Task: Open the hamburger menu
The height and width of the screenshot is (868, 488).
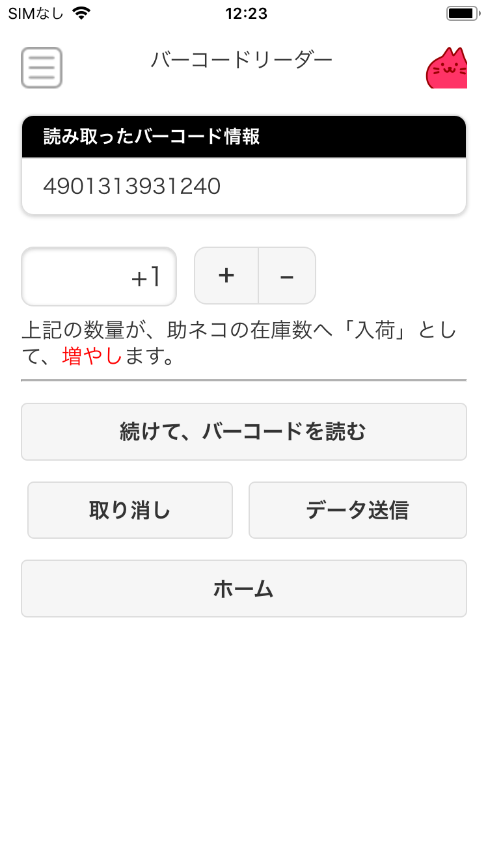Action: [x=42, y=68]
